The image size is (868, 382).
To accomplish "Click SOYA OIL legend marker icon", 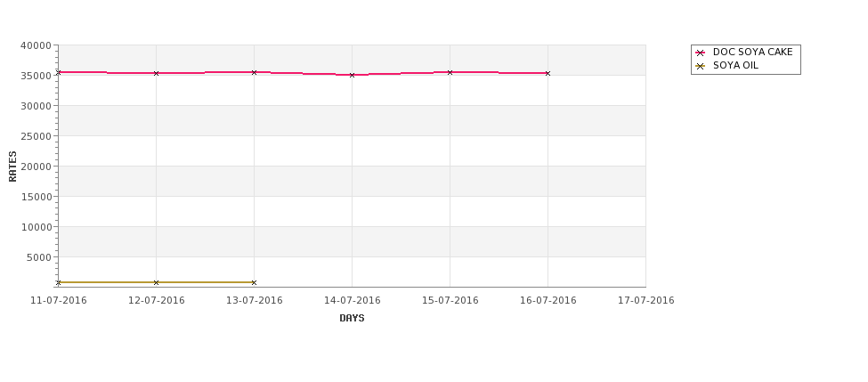I will click(701, 66).
